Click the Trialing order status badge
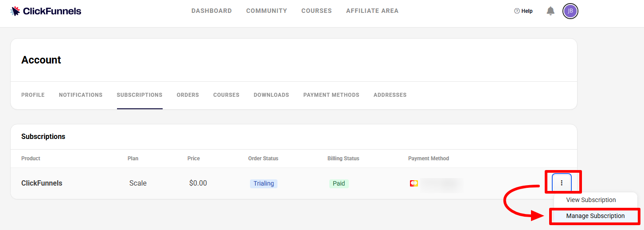 point(264,184)
